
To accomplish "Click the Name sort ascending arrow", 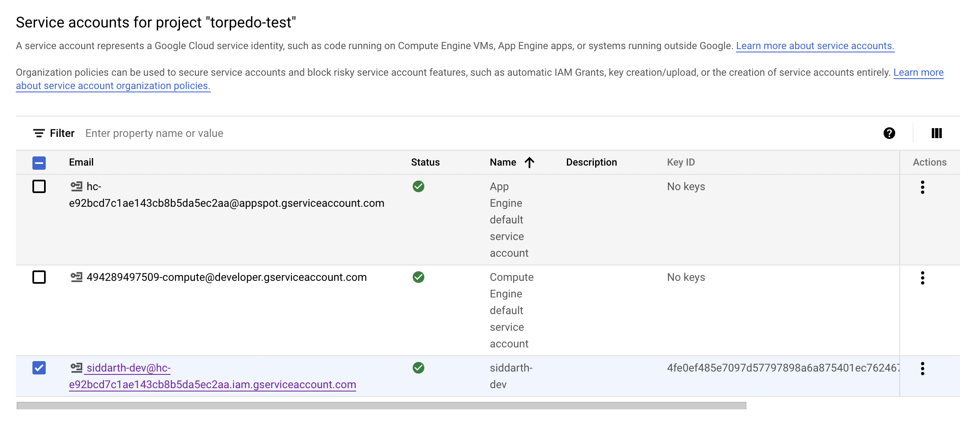I will coord(529,162).
